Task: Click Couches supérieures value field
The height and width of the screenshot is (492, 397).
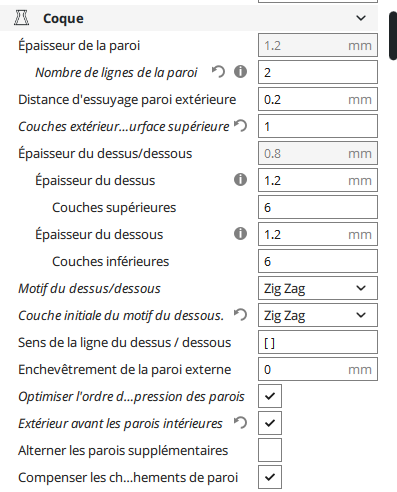Action: [x=318, y=207]
